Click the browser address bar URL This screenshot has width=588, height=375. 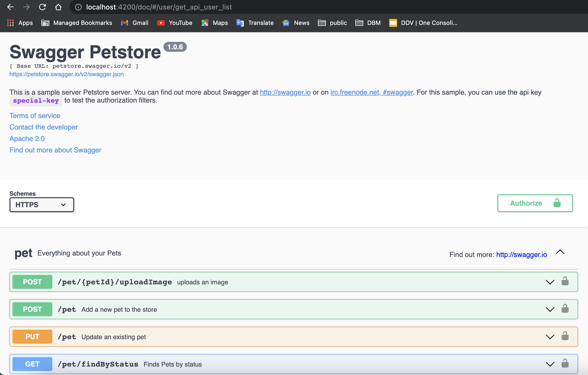coord(159,7)
